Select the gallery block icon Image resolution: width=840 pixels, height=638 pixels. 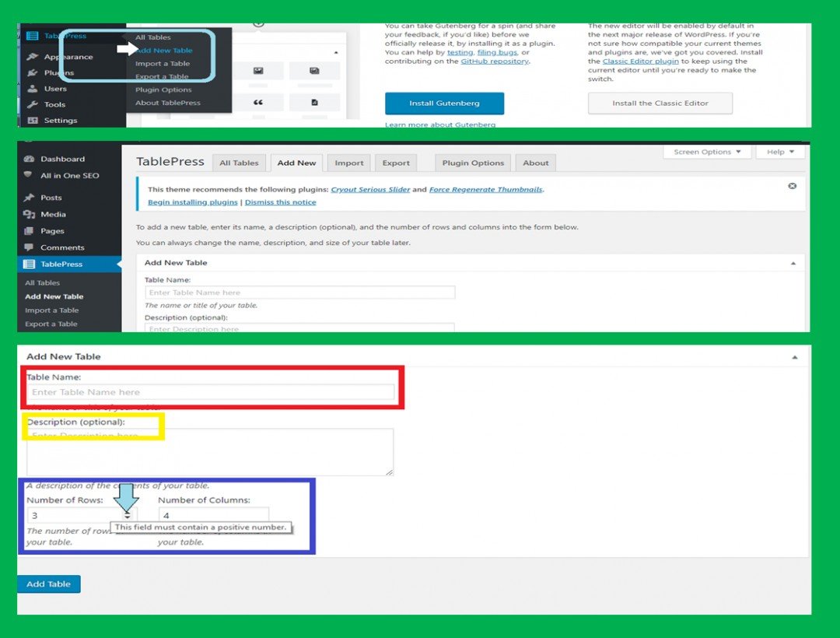coord(314,71)
